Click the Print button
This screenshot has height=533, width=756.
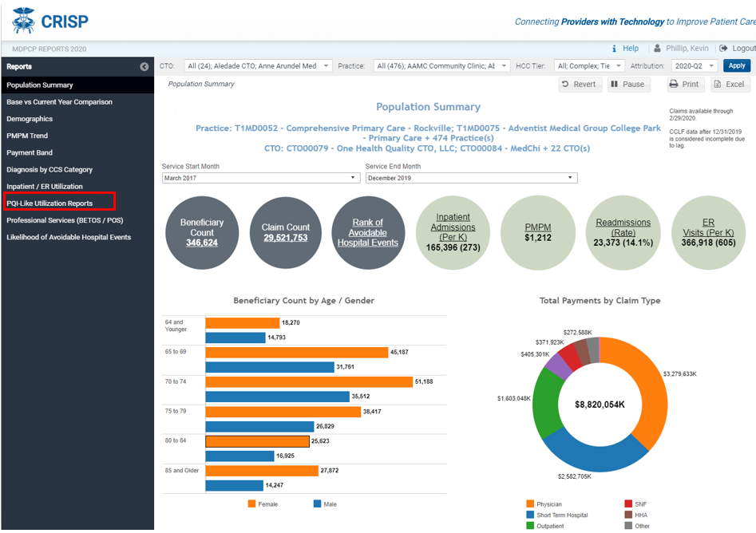[x=686, y=85]
